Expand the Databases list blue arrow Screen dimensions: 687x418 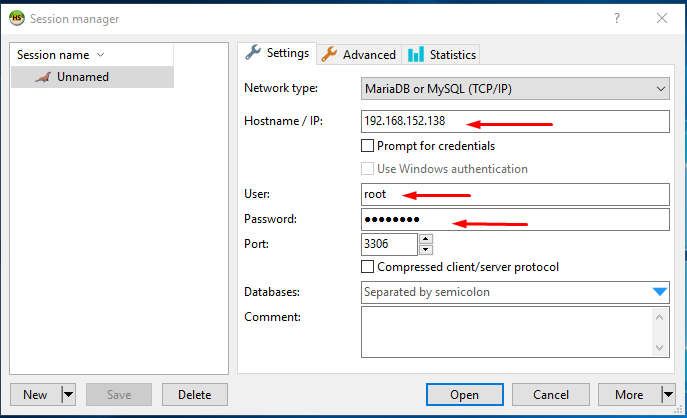(659, 292)
